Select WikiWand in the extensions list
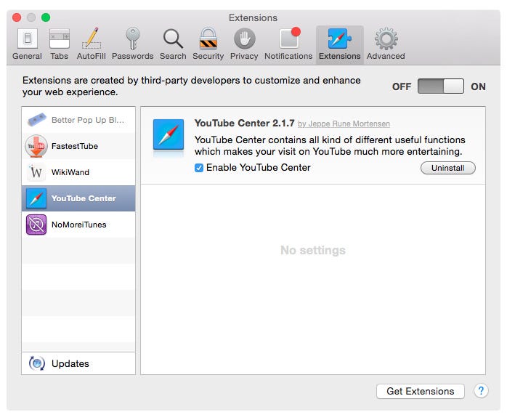Viewport: 507px width, 420px height. [x=78, y=172]
